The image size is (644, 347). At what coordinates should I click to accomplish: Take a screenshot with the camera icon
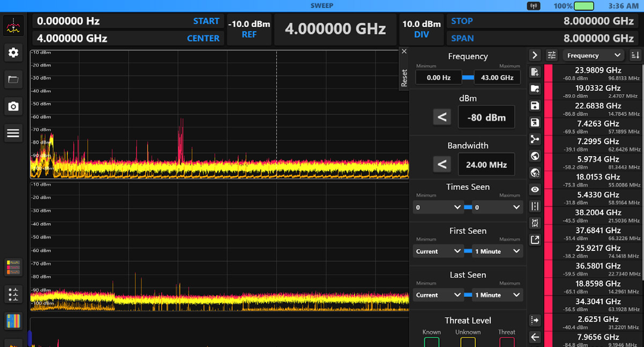pos(13,106)
